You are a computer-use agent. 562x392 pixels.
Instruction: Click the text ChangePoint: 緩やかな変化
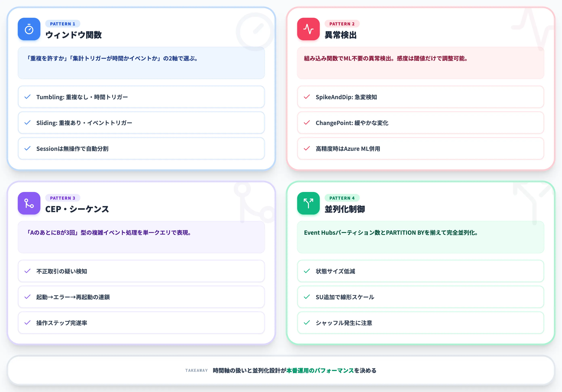[x=352, y=123]
